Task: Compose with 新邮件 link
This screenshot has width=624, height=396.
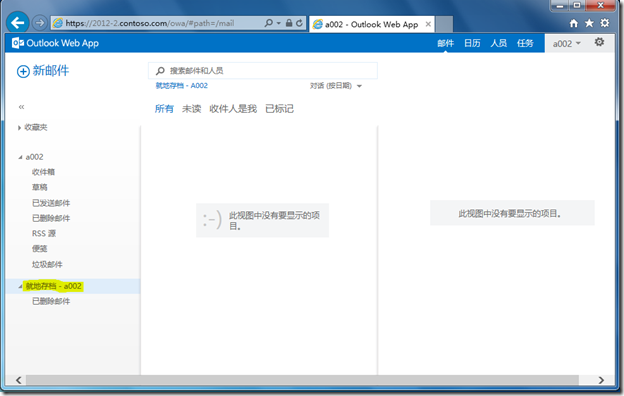Action: pos(51,71)
